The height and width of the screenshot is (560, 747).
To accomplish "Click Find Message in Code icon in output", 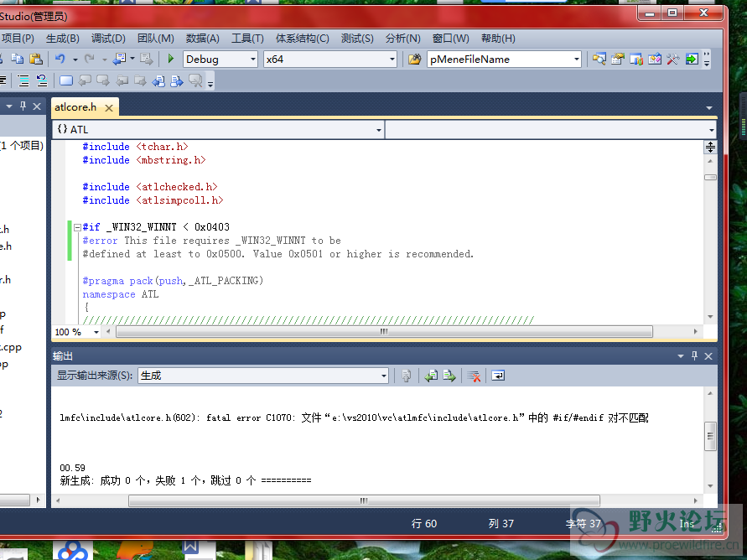I will [x=407, y=376].
